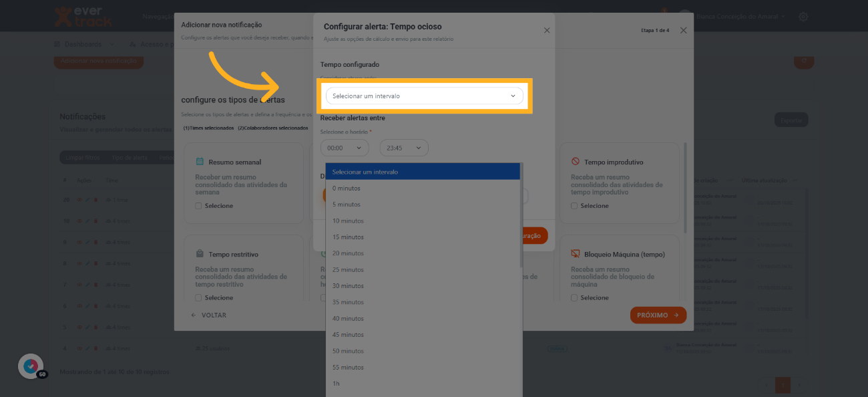Pick the '1h' interval option
Viewport: 868px width, 397px height.
click(337, 384)
